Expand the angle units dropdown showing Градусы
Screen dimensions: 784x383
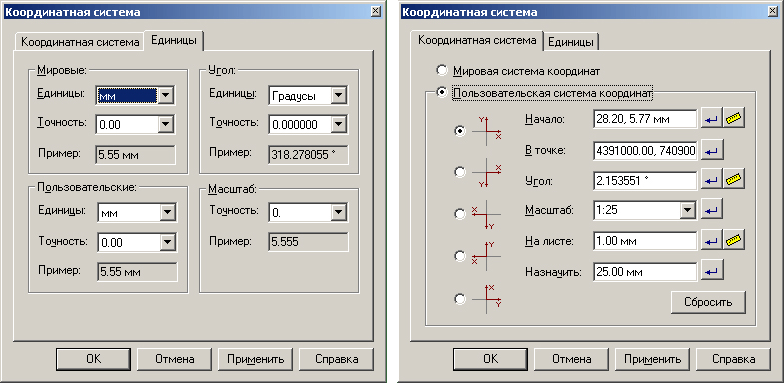[x=338, y=96]
